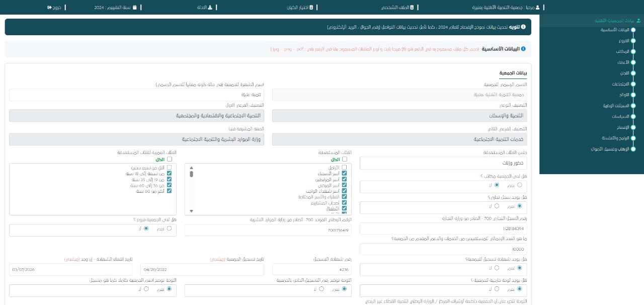Screen dimensions: 644x305
Task: Check the أقل من سبع سنين checkbox
Action: click(x=169, y=167)
